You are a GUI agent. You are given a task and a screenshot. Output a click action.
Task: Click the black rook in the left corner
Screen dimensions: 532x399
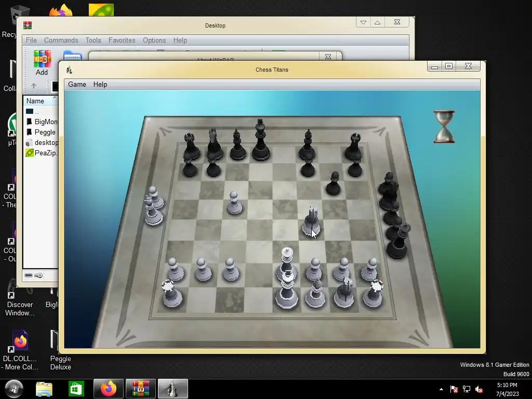[191, 147]
